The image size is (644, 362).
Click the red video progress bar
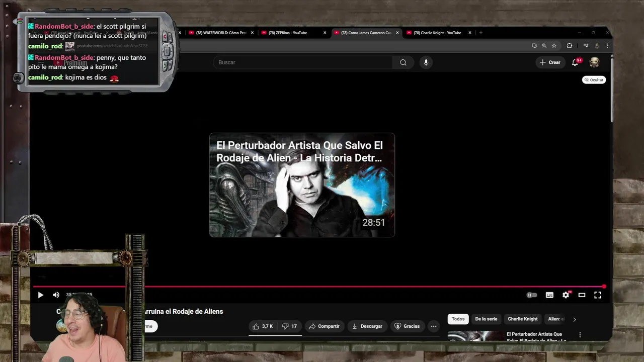pos(319,287)
